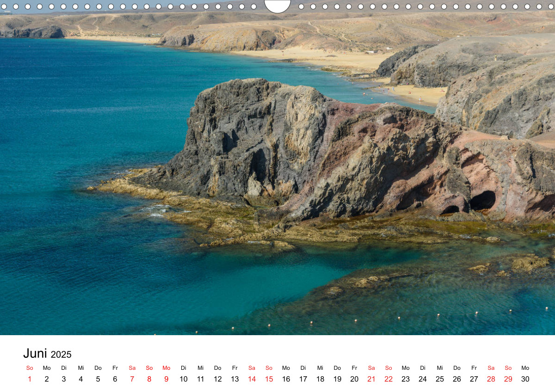The height and width of the screenshot is (392, 555).
Task: Select Wednesday date 4
Action: (81, 379)
